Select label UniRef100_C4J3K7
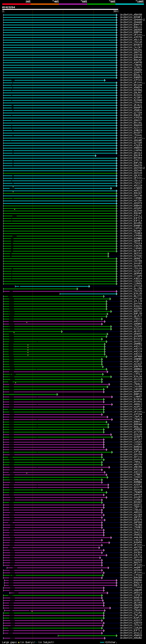Image resolution: width=146 pixels, height=644 pixels. pos(131,47)
